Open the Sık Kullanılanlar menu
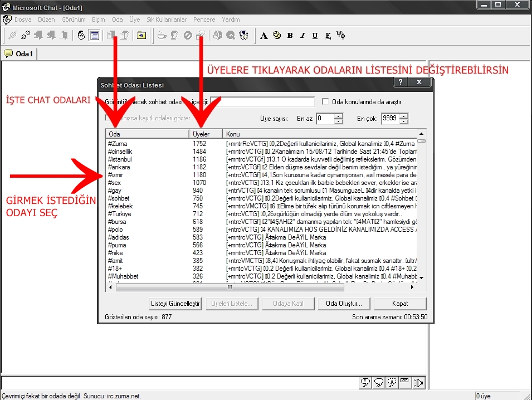 [x=167, y=19]
